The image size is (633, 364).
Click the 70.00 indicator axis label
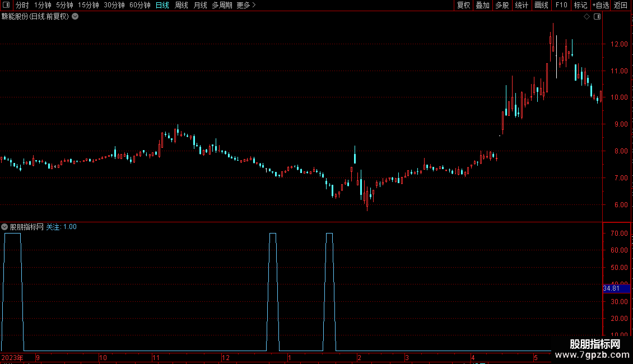[x=619, y=234]
